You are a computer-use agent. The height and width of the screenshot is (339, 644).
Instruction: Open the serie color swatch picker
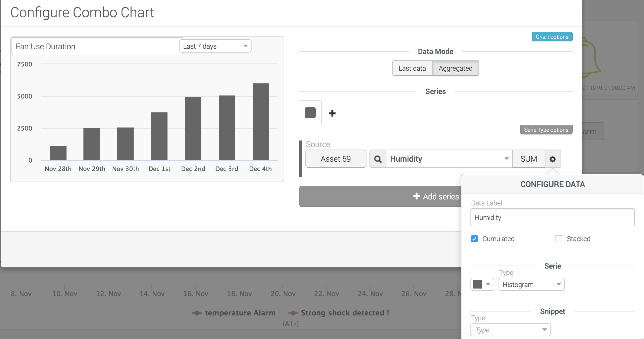click(x=482, y=285)
